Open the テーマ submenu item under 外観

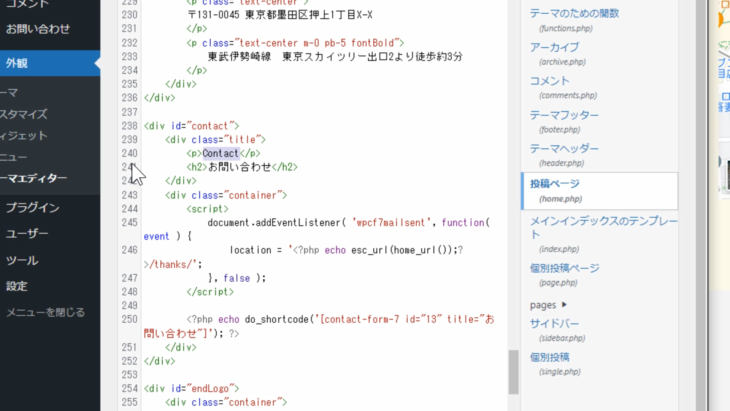pos(9,93)
